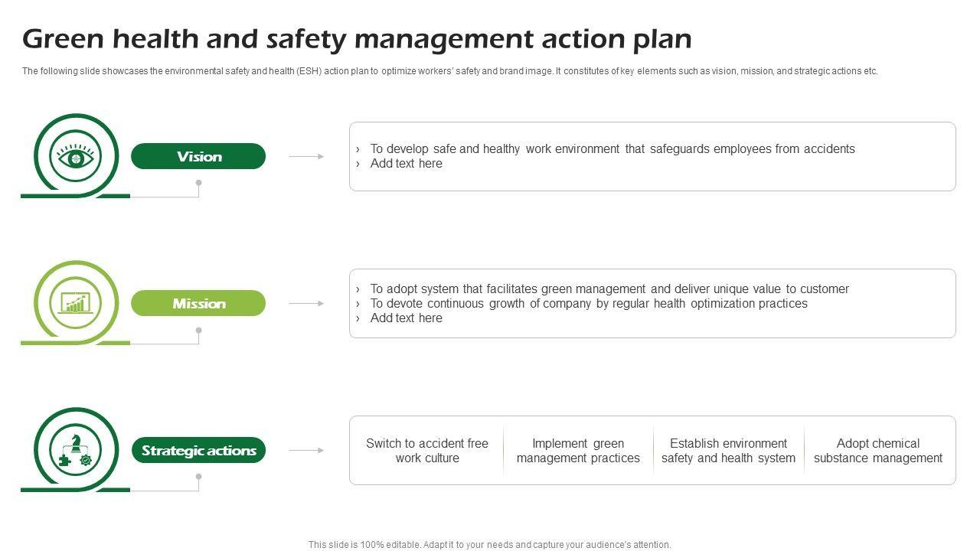Click the eye icon beside Vision
980x551 pixels.
[x=75, y=158]
